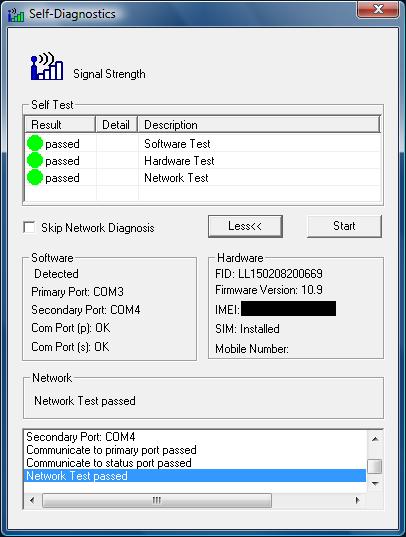Select the green Hardware Test status indicator
Screen dimensions: 406x537
click(35, 160)
